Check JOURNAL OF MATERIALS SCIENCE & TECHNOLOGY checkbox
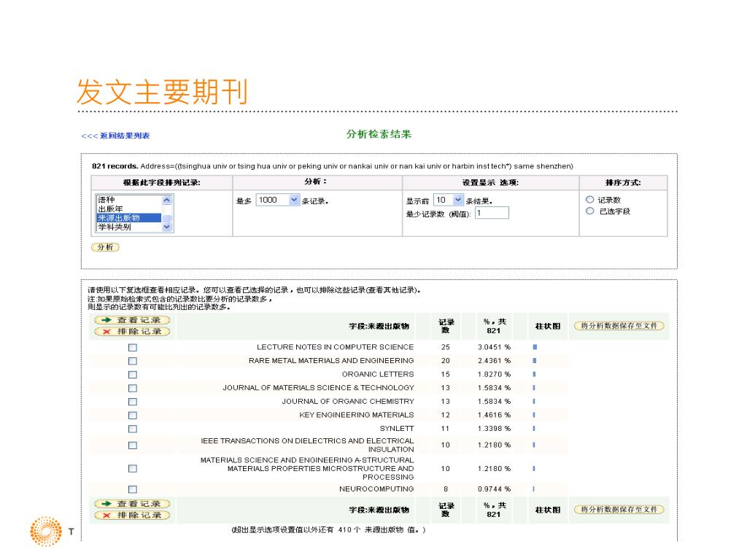747x560 pixels. pyautogui.click(x=133, y=388)
